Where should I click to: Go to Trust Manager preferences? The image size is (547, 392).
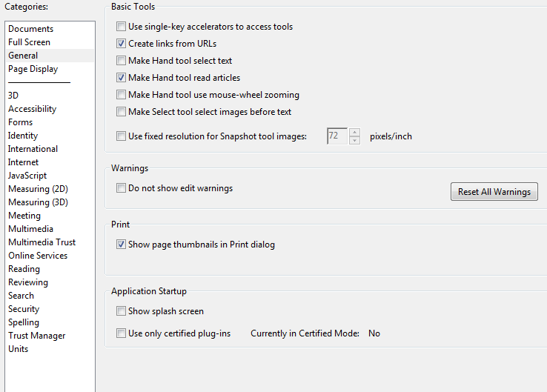coord(36,336)
